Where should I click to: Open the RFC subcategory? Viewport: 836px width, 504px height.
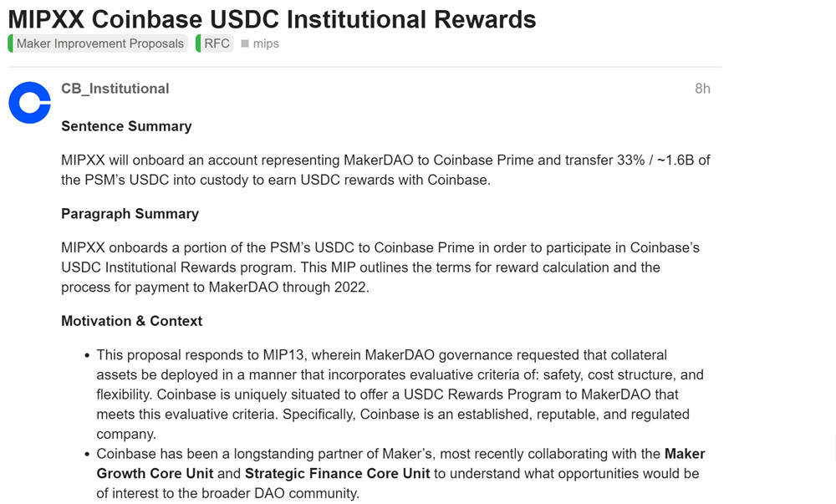[x=217, y=43]
